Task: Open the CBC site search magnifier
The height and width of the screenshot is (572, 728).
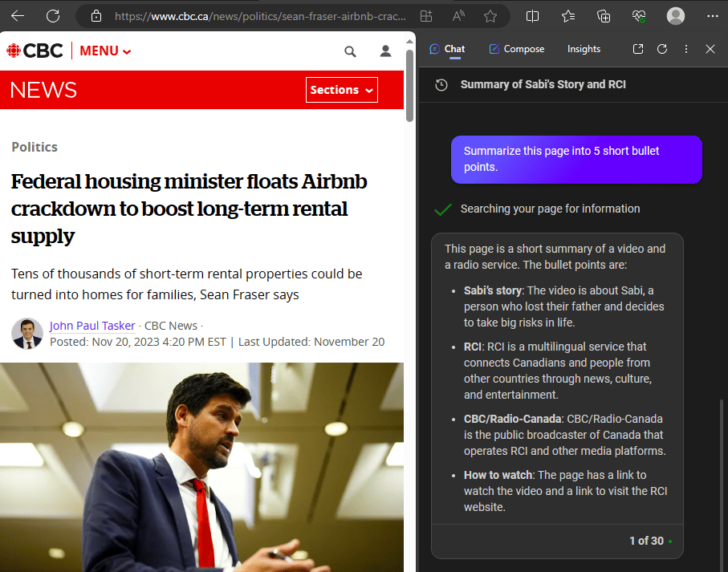Action: tap(350, 51)
